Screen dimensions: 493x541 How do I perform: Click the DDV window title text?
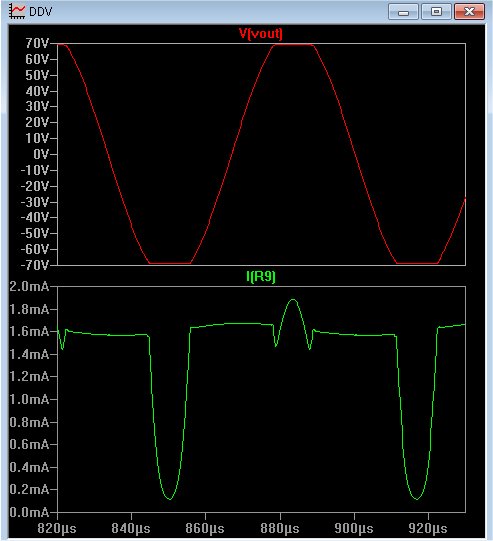[x=40, y=12]
